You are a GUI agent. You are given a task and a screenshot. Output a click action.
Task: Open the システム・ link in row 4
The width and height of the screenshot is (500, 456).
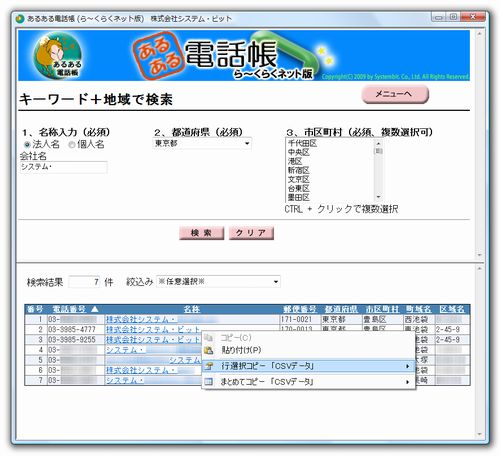tap(125, 350)
